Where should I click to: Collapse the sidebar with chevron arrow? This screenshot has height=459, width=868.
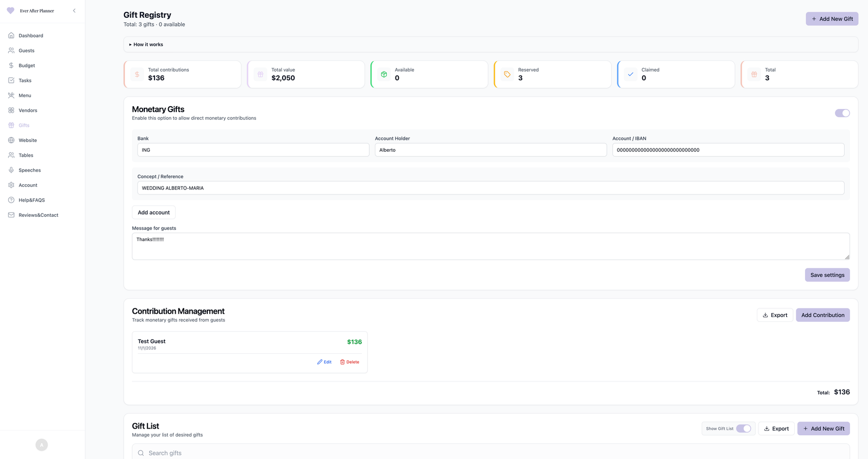click(74, 11)
